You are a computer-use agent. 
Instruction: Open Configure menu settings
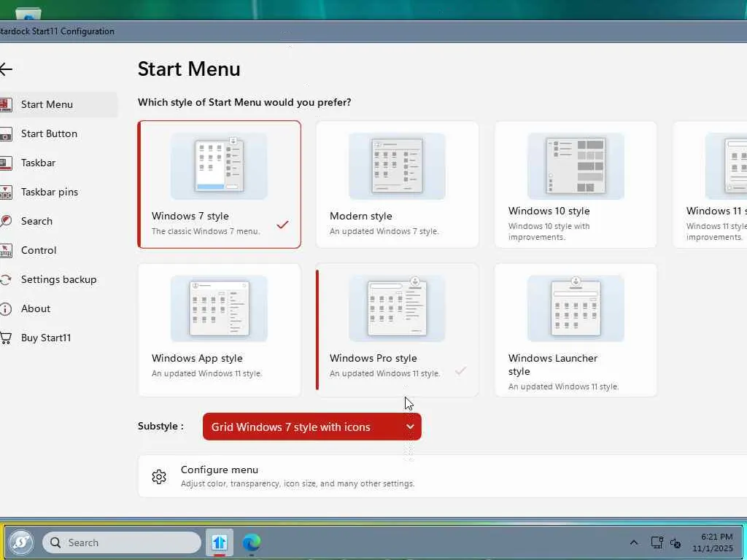click(x=442, y=476)
